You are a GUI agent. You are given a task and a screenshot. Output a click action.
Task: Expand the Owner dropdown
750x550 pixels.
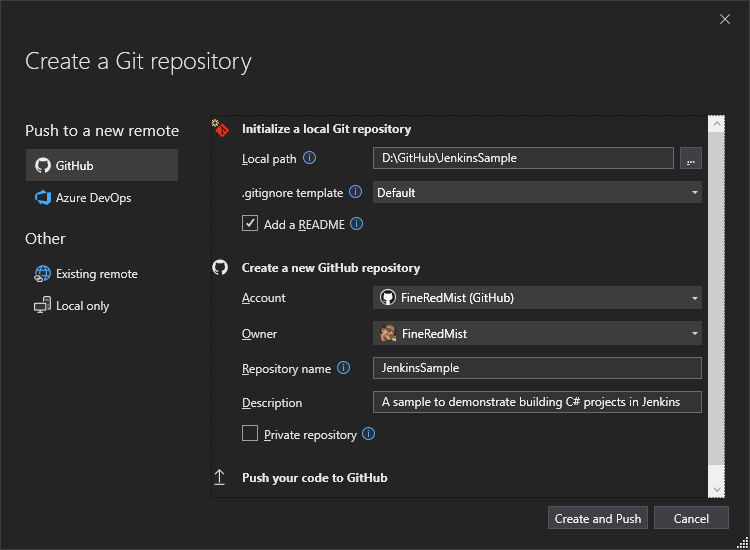tap(537, 333)
